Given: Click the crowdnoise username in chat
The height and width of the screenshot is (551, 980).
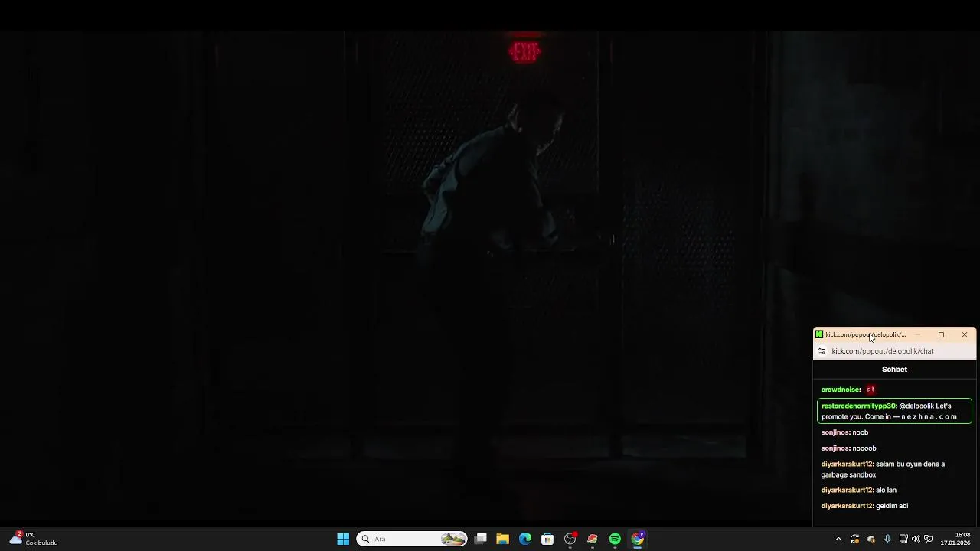Looking at the screenshot, I should point(841,390).
